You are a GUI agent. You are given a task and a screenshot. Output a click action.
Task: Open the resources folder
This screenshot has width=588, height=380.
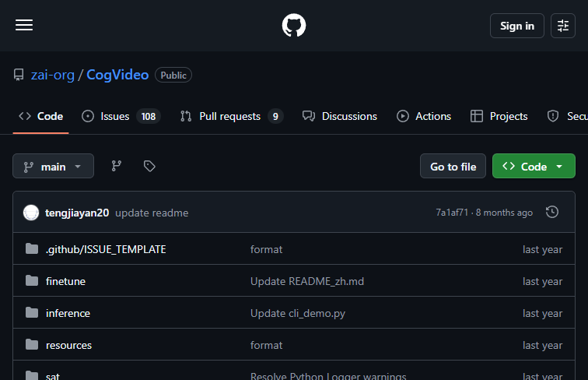pos(68,345)
